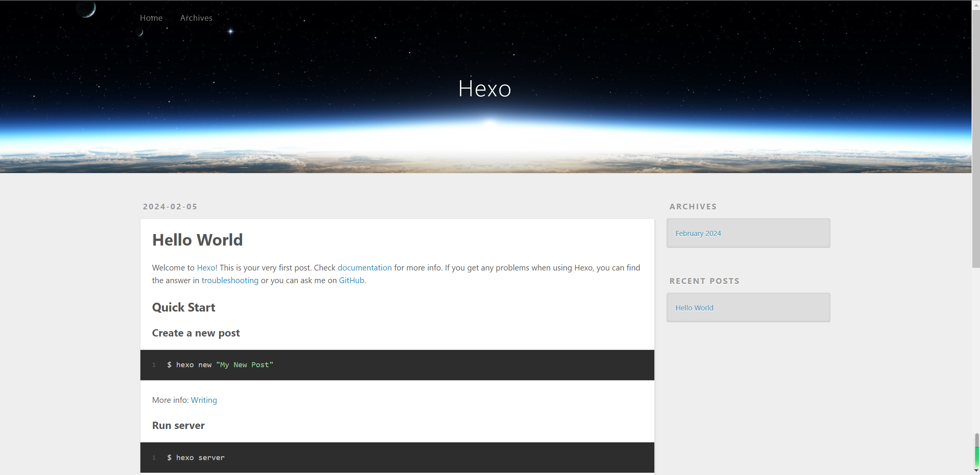The height and width of the screenshot is (475, 980).
Task: Click the Run server heading
Action: pos(178,426)
